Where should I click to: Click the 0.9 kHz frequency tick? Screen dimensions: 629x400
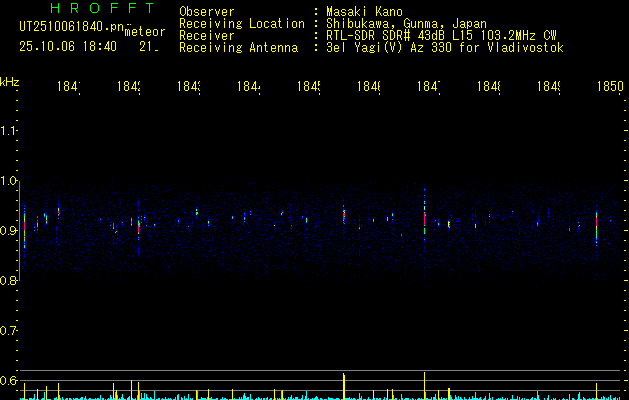(9, 230)
